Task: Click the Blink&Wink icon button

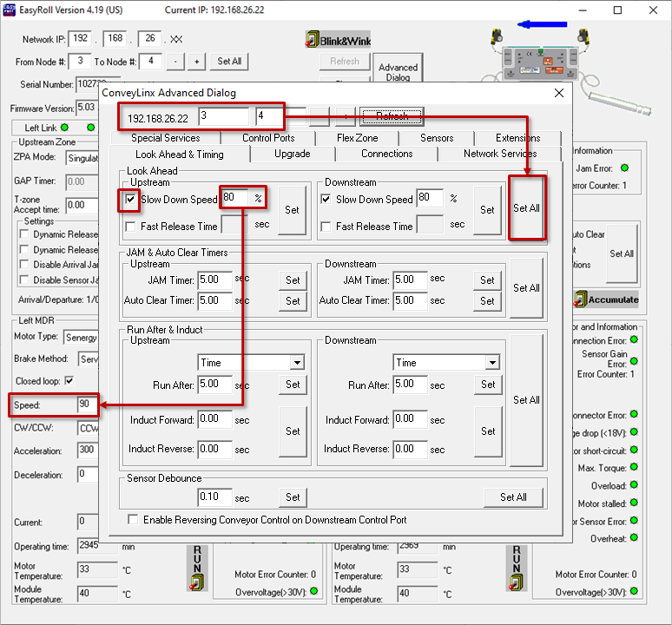Action: click(x=338, y=40)
